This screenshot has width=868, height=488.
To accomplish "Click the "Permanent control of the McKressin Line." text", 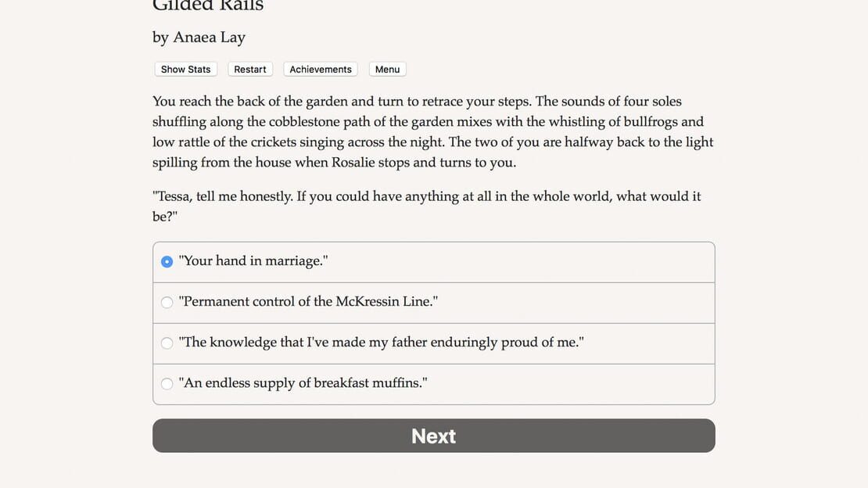I will point(308,301).
